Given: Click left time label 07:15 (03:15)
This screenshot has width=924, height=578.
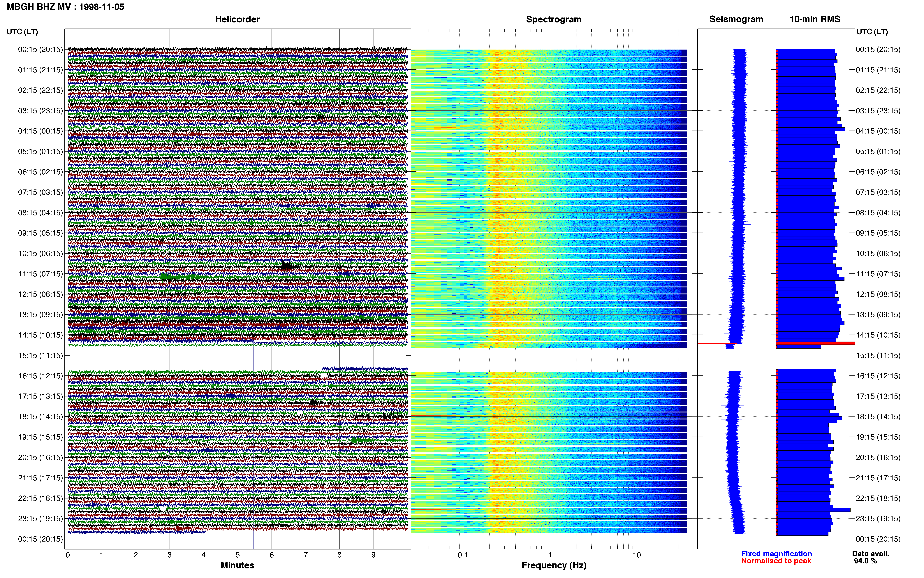Looking at the screenshot, I should click(x=40, y=192).
